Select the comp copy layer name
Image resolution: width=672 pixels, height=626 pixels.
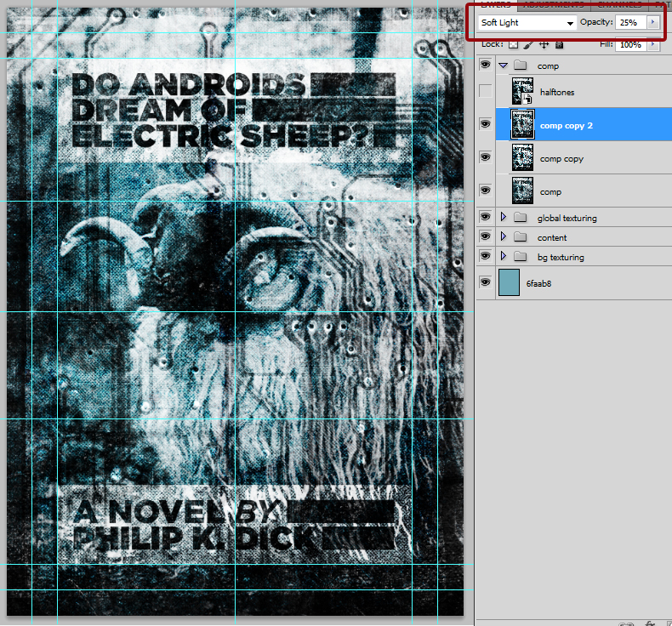click(x=561, y=159)
